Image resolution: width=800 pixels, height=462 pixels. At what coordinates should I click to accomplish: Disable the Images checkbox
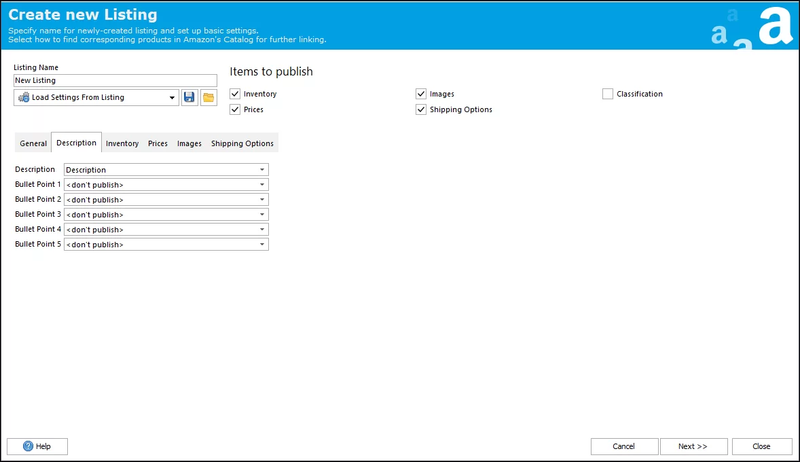(422, 94)
